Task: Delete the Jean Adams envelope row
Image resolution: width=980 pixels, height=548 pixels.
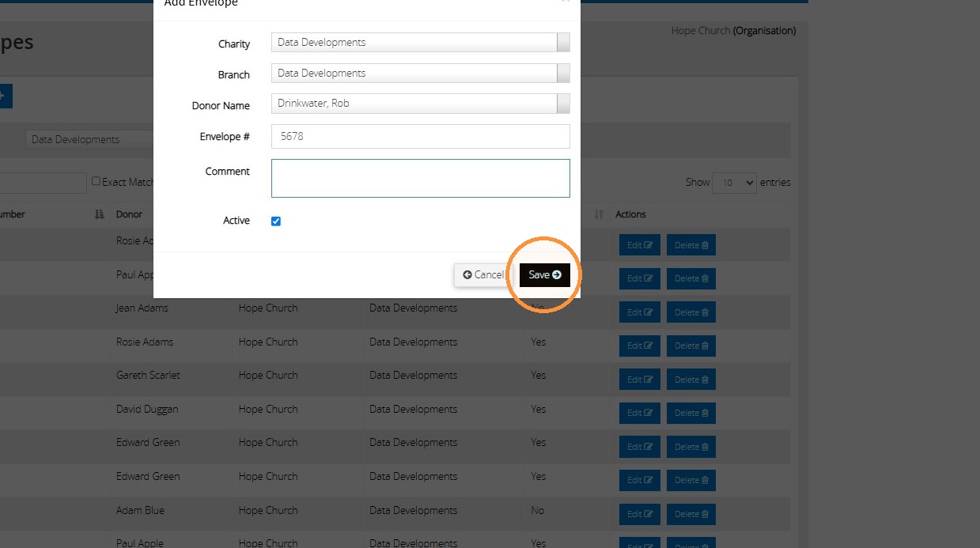Action: click(x=691, y=312)
